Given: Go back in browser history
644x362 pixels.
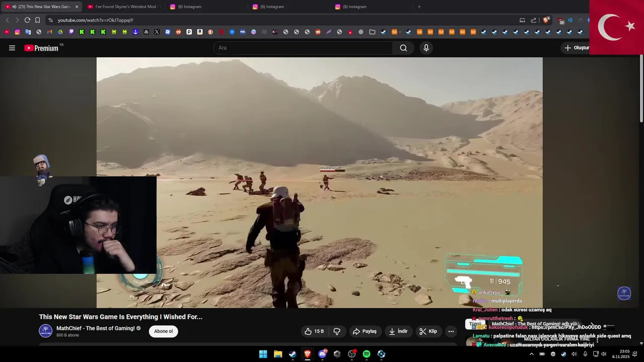Looking at the screenshot, I should coord(7,20).
